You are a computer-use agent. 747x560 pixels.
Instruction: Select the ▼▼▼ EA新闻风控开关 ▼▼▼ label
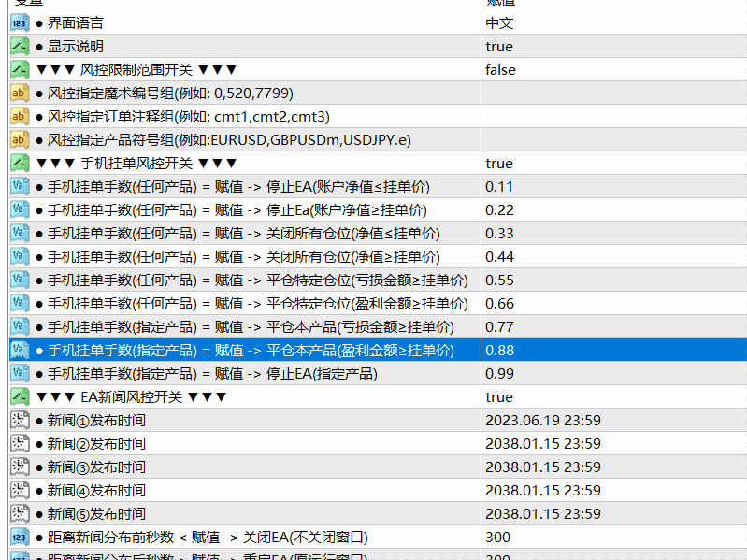click(131, 396)
